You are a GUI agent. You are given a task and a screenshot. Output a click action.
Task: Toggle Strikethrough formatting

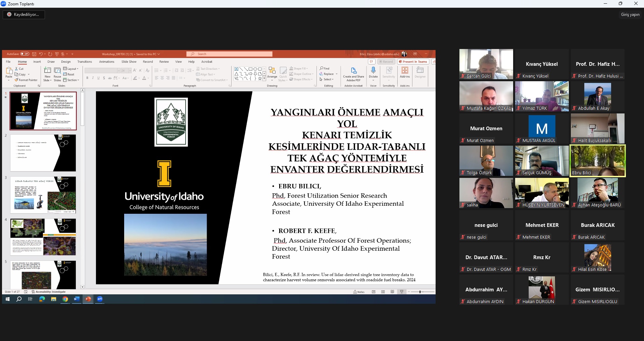(110, 78)
